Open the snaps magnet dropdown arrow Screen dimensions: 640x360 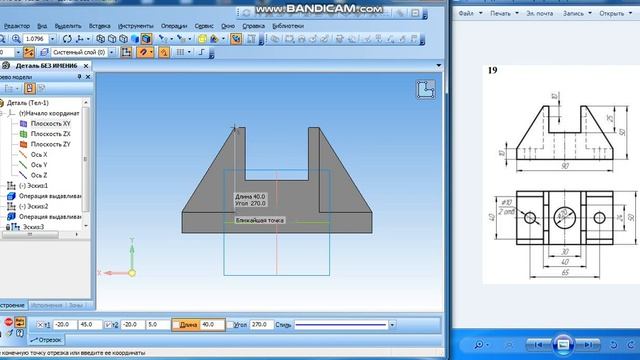pos(151,52)
